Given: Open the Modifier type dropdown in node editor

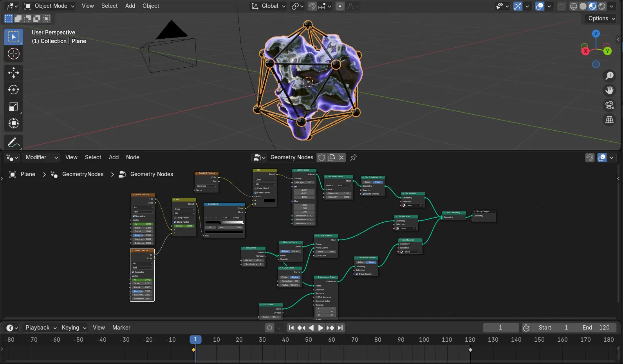Looking at the screenshot, I should [x=40, y=157].
